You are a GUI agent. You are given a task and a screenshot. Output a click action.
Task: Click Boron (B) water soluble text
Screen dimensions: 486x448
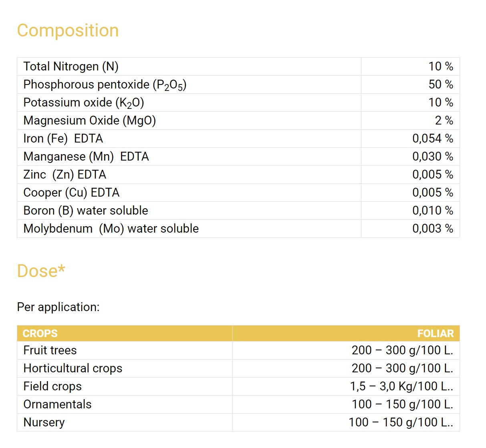coord(85,211)
